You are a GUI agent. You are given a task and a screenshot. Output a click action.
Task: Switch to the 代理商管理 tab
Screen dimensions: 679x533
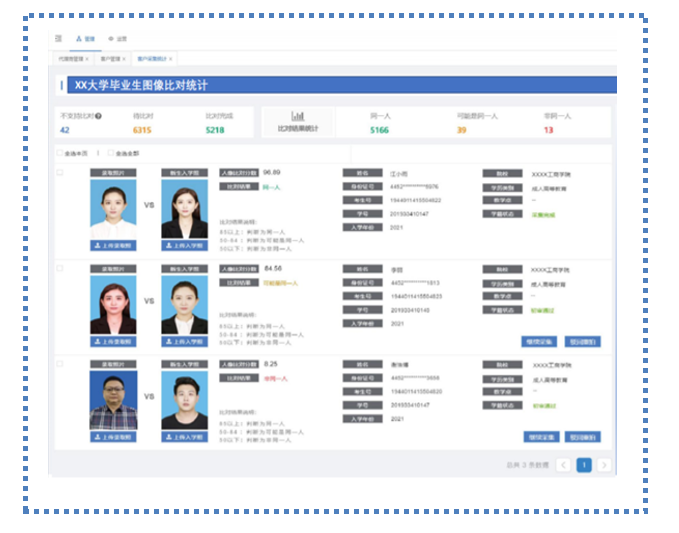(x=71, y=59)
